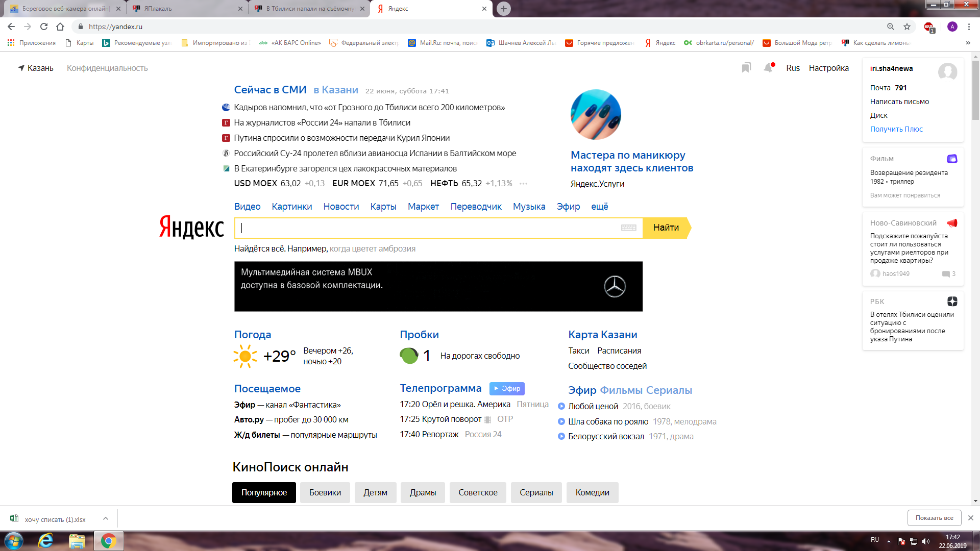980x551 pixels.
Task: Open Chrome's three-dot menu
Action: 969,27
